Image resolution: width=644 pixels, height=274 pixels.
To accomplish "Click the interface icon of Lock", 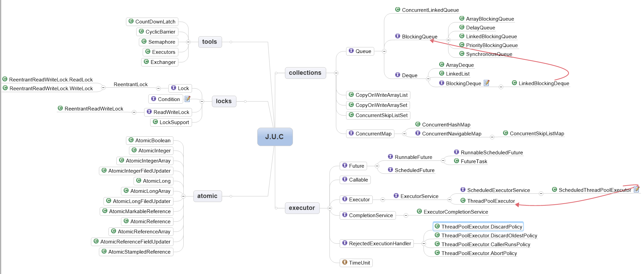I will pos(173,88).
